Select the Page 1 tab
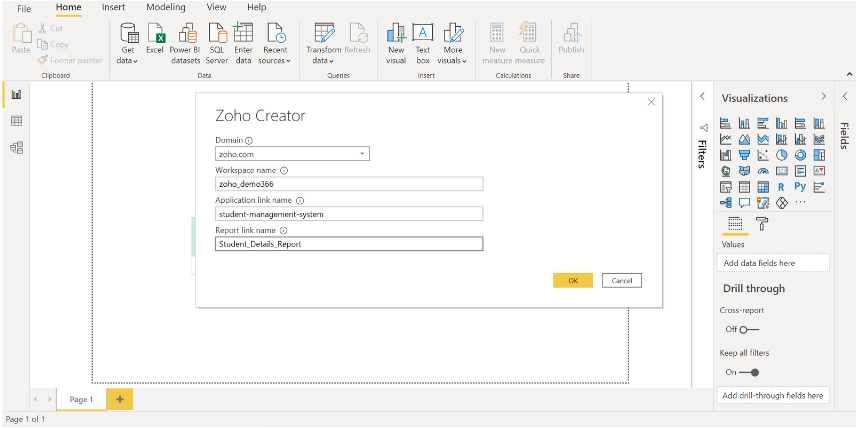Viewport: 858px width, 428px height. pos(82,400)
